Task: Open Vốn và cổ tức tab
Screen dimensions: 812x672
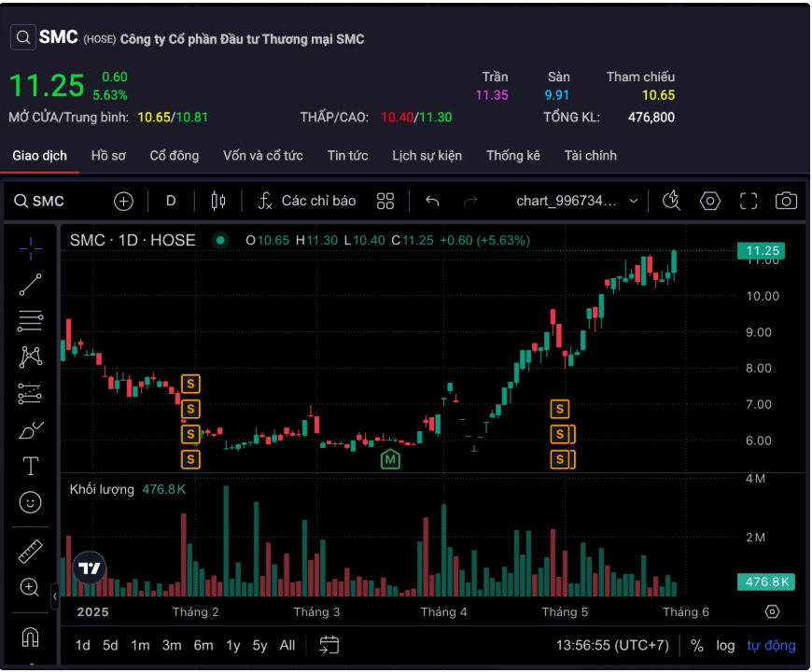Action: coord(263,156)
